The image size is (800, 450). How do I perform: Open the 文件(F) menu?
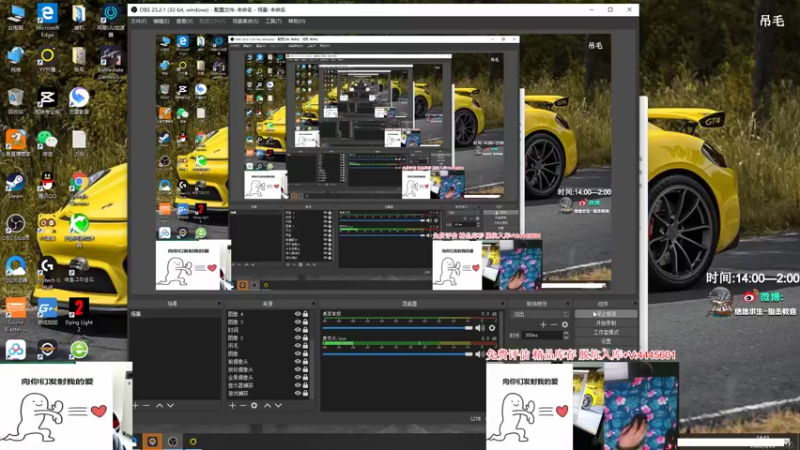[138, 21]
